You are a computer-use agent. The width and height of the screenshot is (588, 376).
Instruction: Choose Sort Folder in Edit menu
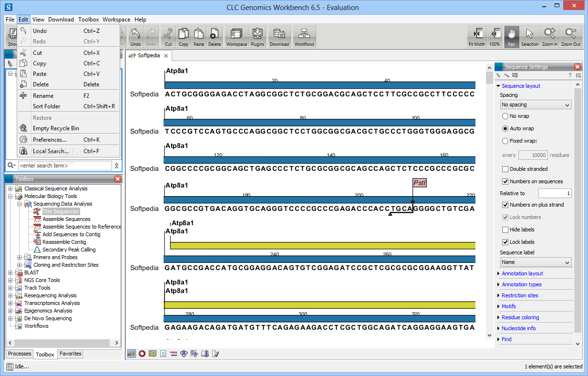pos(68,106)
